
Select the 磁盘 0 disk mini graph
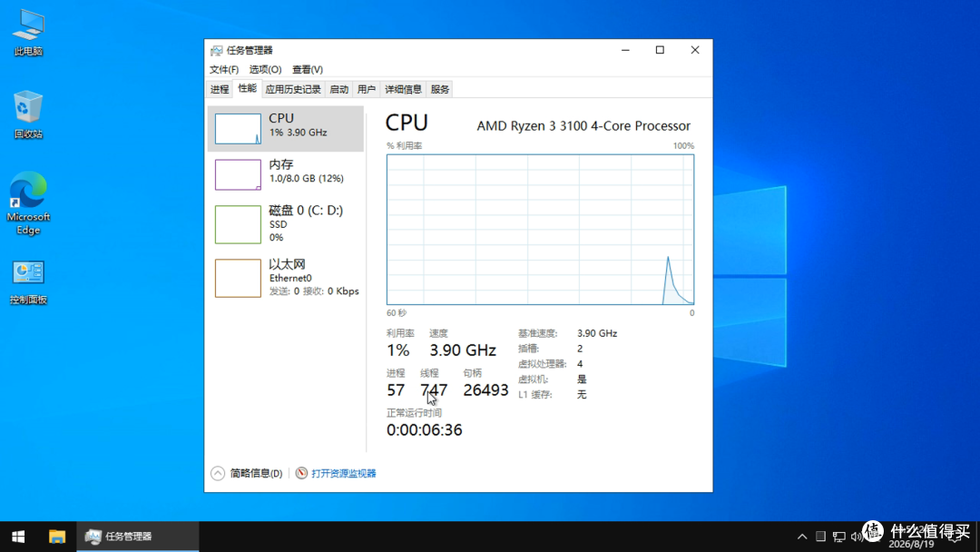(238, 224)
